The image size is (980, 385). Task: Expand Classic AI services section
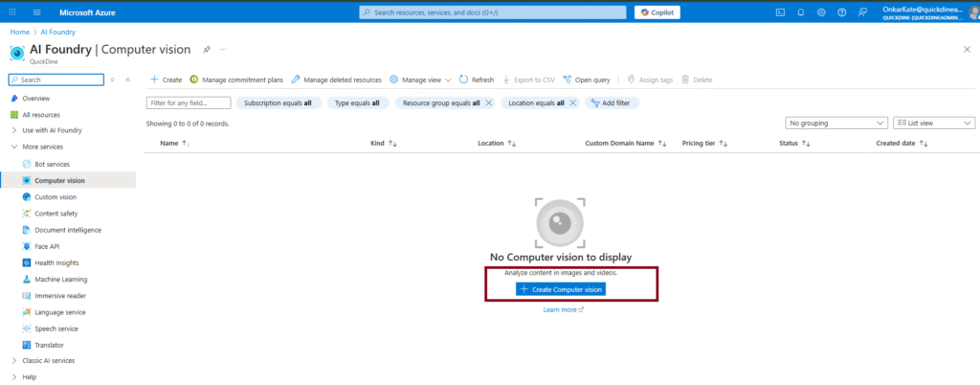pyautogui.click(x=48, y=361)
